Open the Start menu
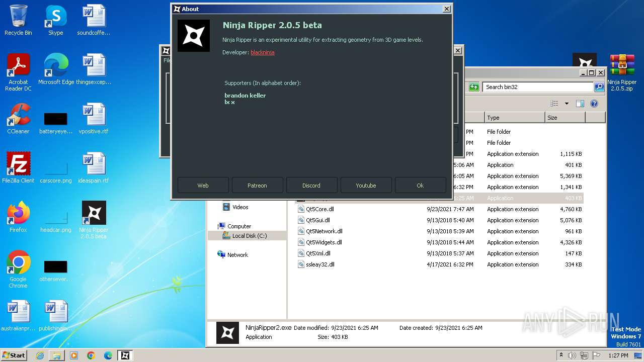Image resolution: width=644 pixels, height=362 pixels. (x=14, y=355)
